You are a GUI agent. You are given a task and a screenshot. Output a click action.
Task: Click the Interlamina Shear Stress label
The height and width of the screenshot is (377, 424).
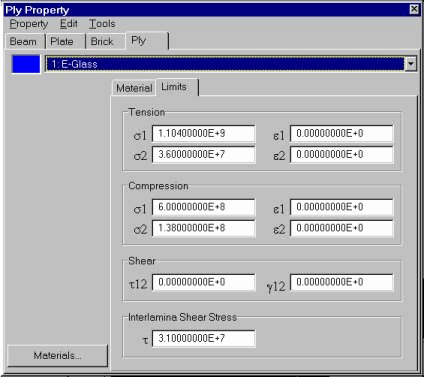pyautogui.click(x=182, y=317)
